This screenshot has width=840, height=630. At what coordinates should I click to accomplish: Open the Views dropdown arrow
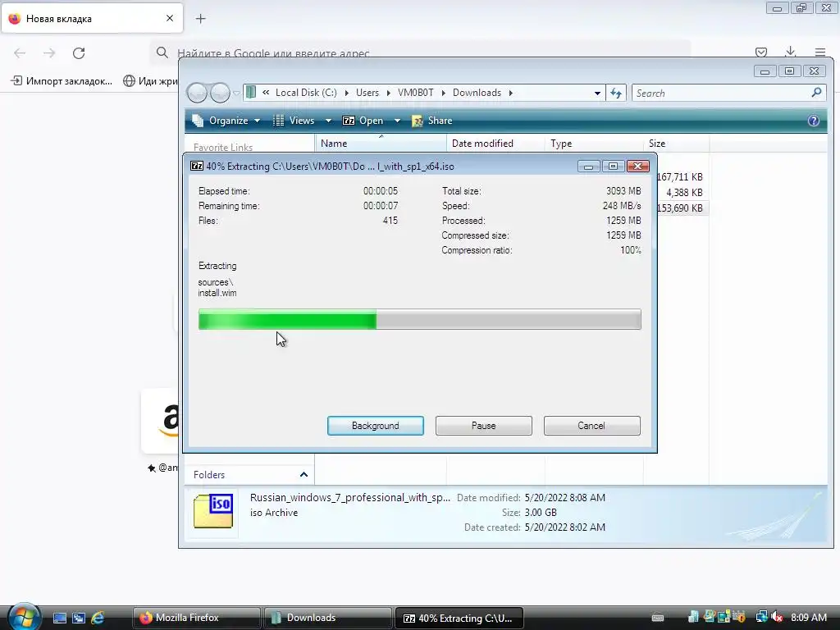point(328,121)
